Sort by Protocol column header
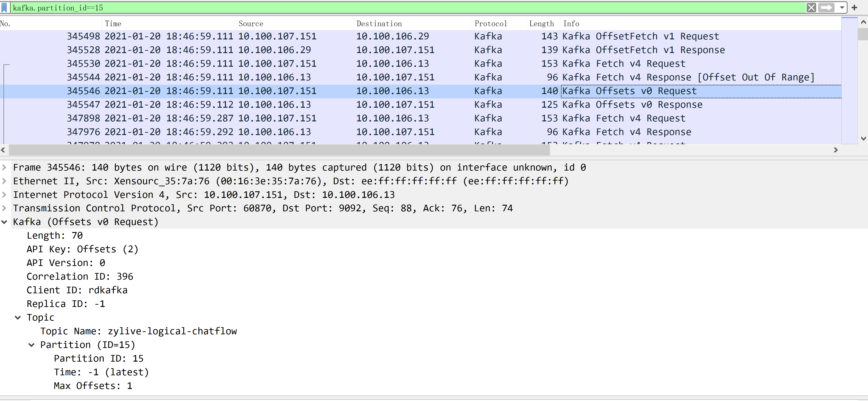The height and width of the screenshot is (401, 868). (x=490, y=24)
